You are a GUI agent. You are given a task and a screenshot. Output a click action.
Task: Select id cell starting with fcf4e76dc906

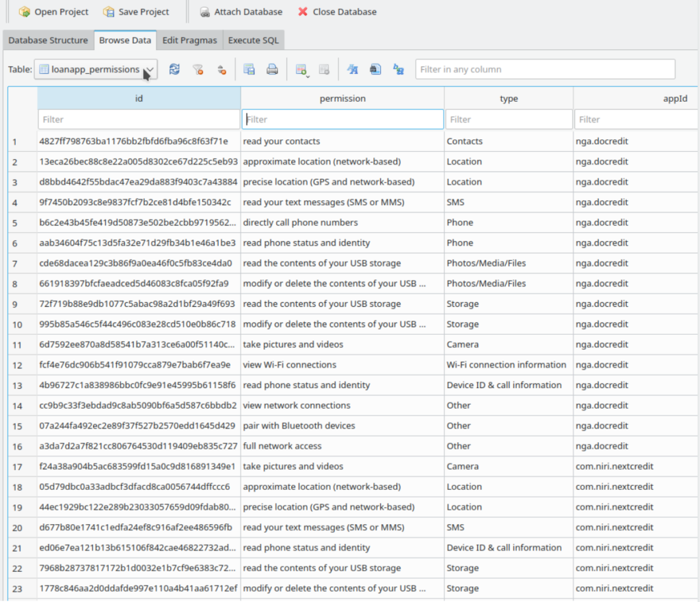pos(139,365)
